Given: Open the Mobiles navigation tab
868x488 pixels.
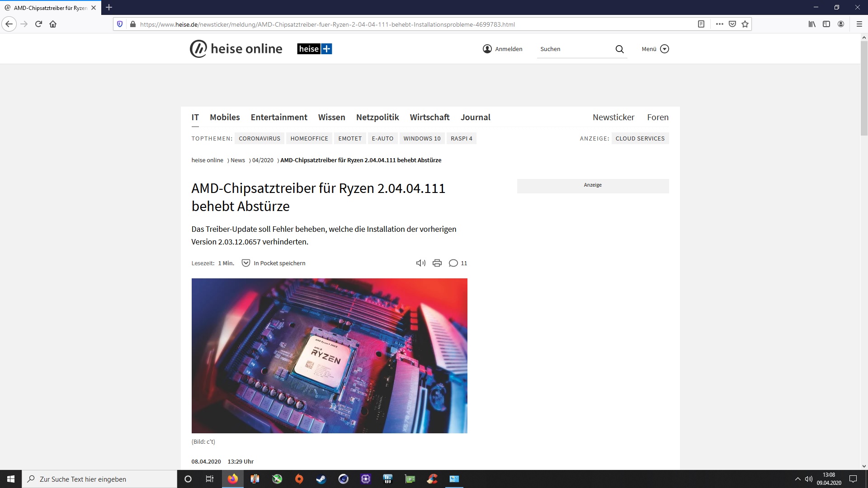Looking at the screenshot, I should [x=225, y=117].
